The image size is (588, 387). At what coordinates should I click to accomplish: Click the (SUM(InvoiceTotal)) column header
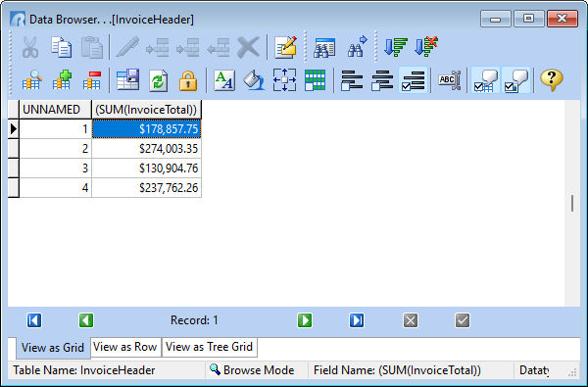(147, 110)
